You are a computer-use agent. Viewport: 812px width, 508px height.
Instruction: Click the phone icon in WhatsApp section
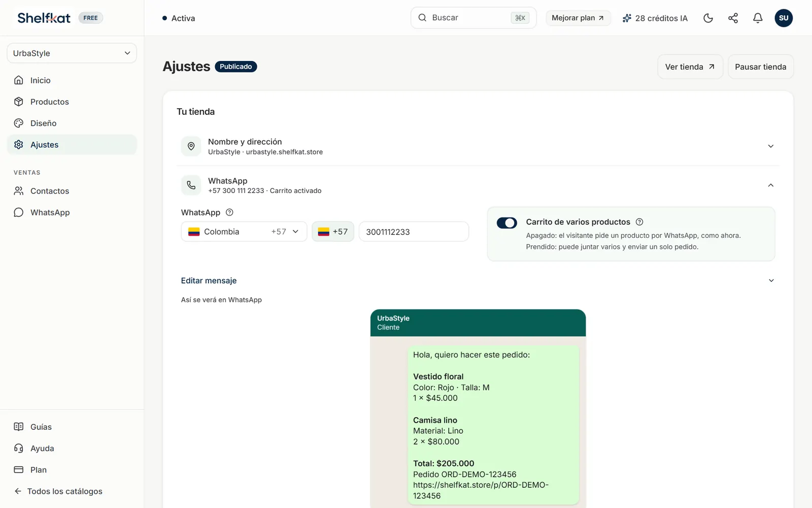point(191,185)
